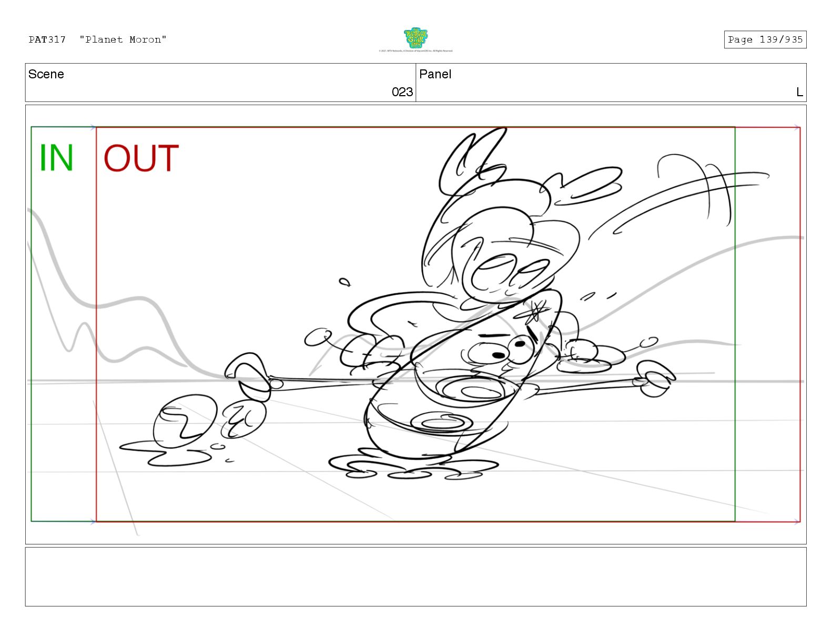832x644 pixels.
Task: Click the 'Page 139/935' page number box
Action: pyautogui.click(x=765, y=39)
